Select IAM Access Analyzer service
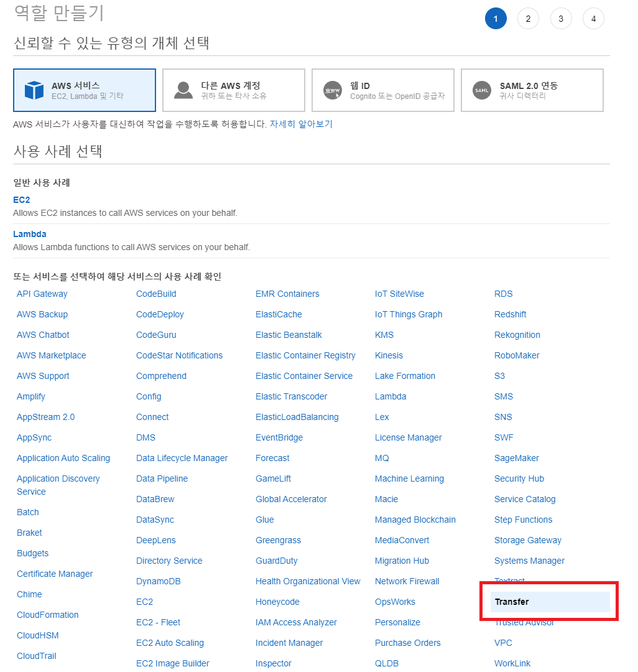Image resolution: width=638 pixels, height=672 pixels. (297, 622)
